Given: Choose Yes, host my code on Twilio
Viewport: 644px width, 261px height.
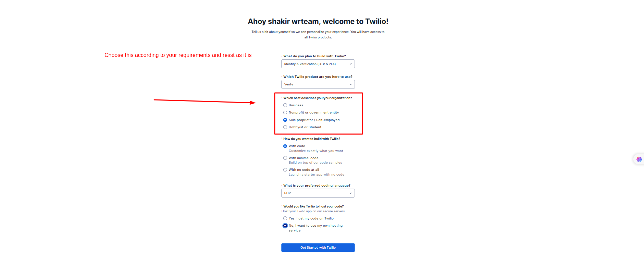Looking at the screenshot, I should click(x=285, y=218).
